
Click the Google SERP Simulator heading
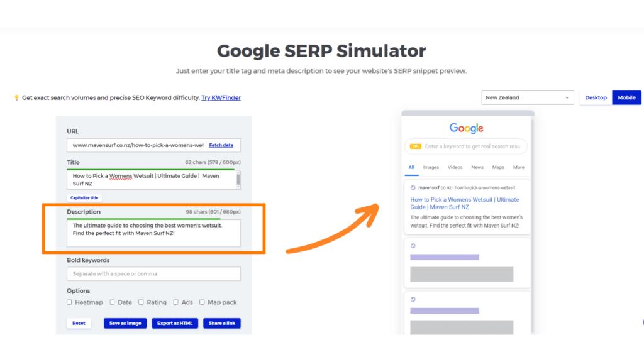click(x=321, y=51)
